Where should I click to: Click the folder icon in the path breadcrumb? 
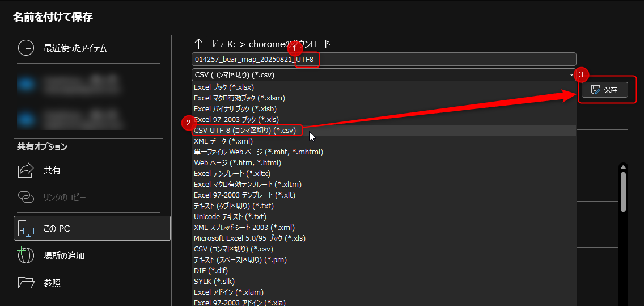218,44
